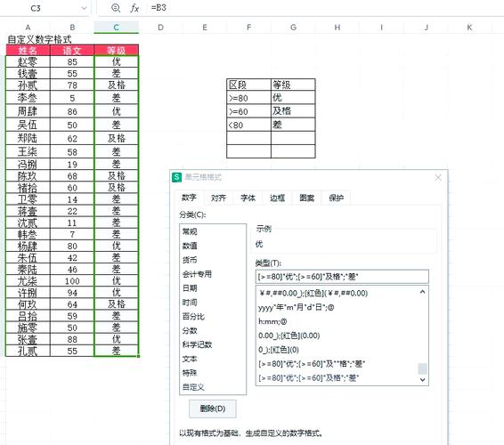
Task: Click the 语文 header cell
Action: point(72,51)
